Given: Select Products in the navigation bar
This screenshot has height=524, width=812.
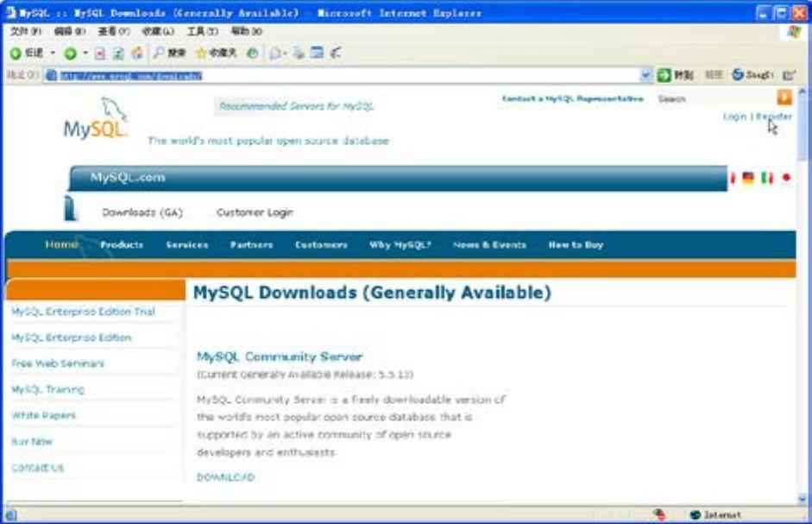Looking at the screenshot, I should pyautogui.click(x=122, y=244).
